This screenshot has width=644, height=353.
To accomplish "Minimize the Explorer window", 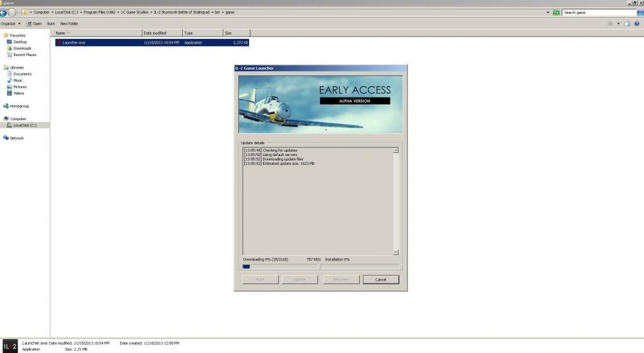I will click(629, 3).
